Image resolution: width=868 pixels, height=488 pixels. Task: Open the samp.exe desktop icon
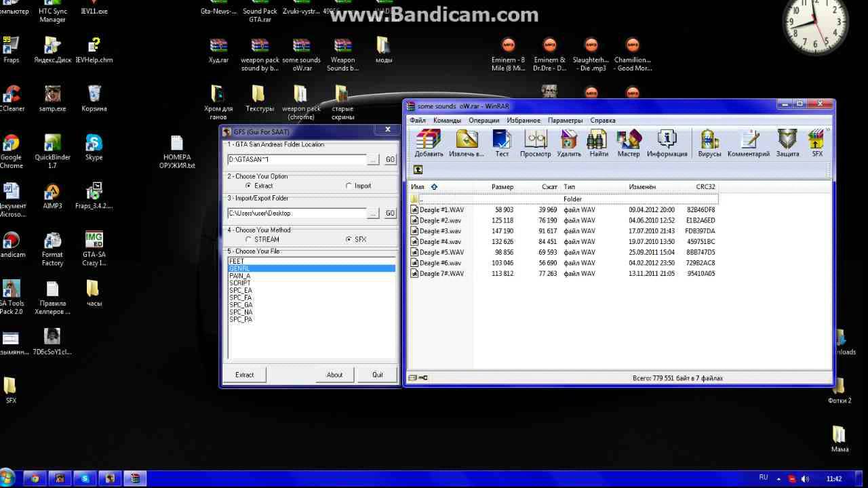point(52,98)
